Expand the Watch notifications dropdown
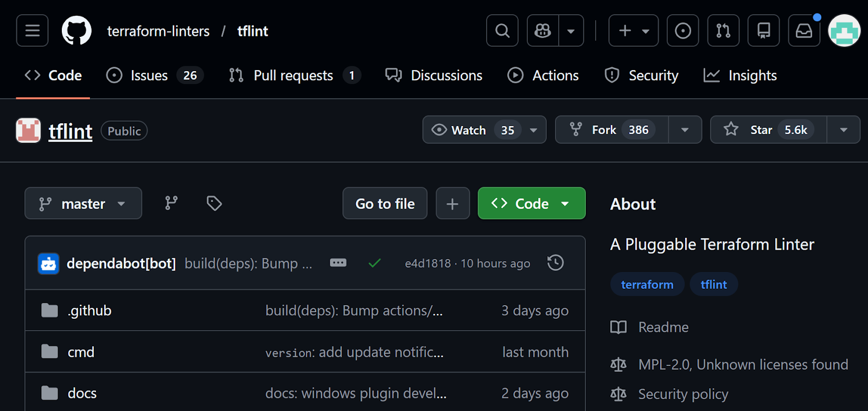This screenshot has width=868, height=411. (x=484, y=130)
